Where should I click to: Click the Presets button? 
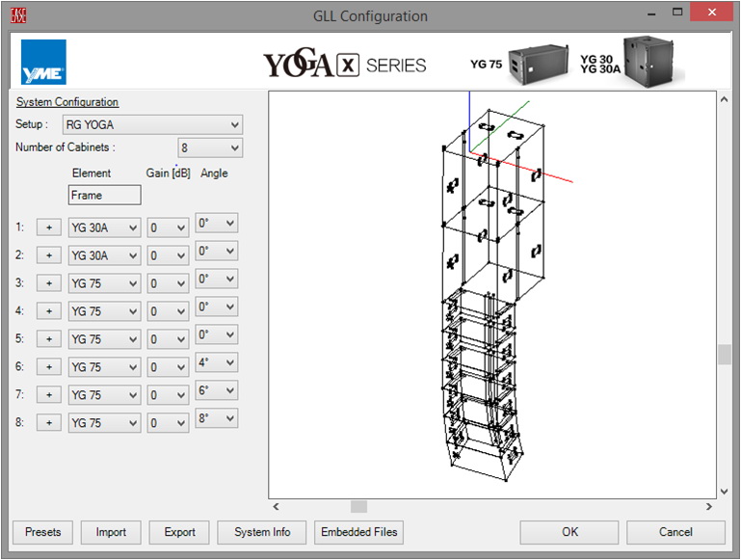pos(42,532)
